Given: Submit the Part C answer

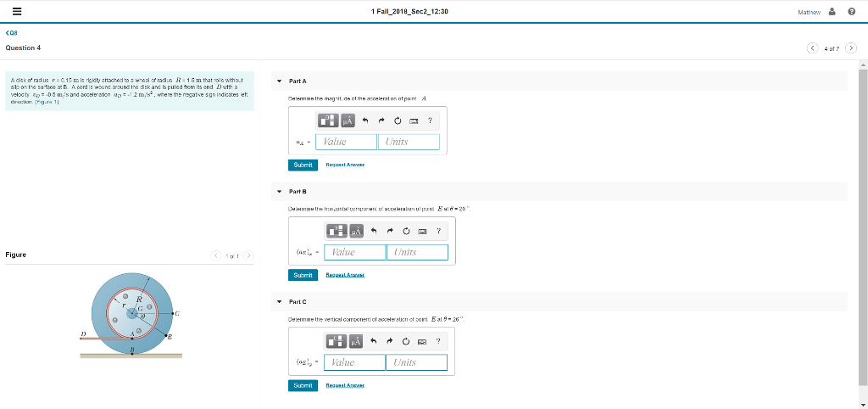Looking at the screenshot, I should pos(303,385).
